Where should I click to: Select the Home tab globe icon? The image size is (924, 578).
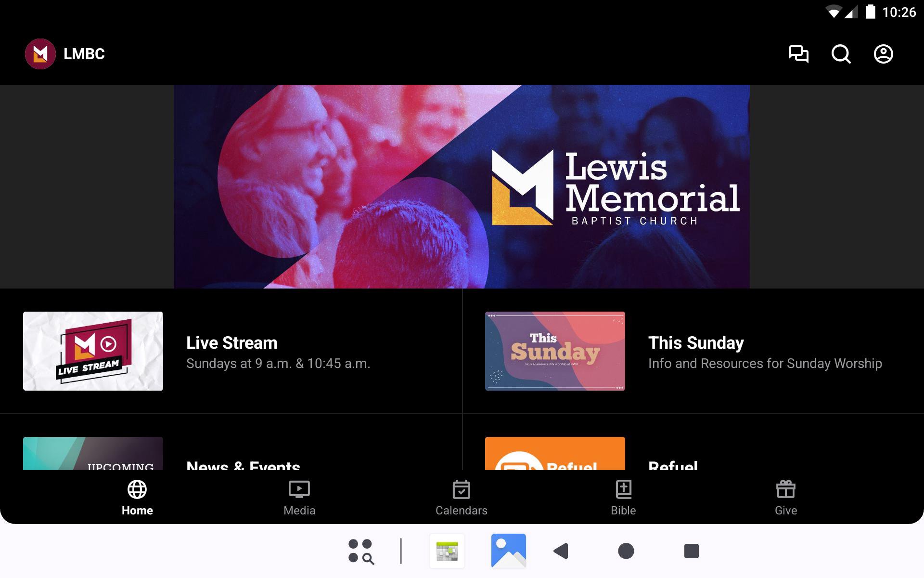137,490
